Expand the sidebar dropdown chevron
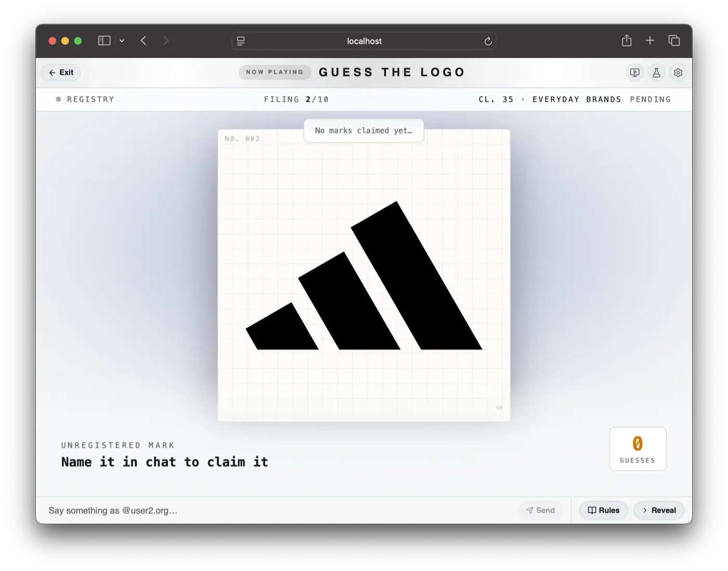Viewport: 728px width, 571px height. (122, 41)
